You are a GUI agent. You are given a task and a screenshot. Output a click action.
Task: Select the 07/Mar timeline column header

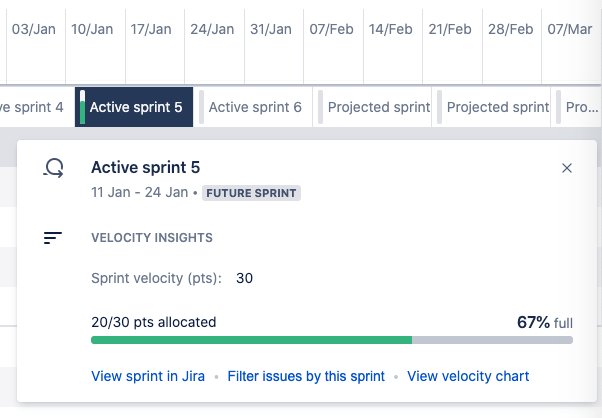[x=570, y=29]
